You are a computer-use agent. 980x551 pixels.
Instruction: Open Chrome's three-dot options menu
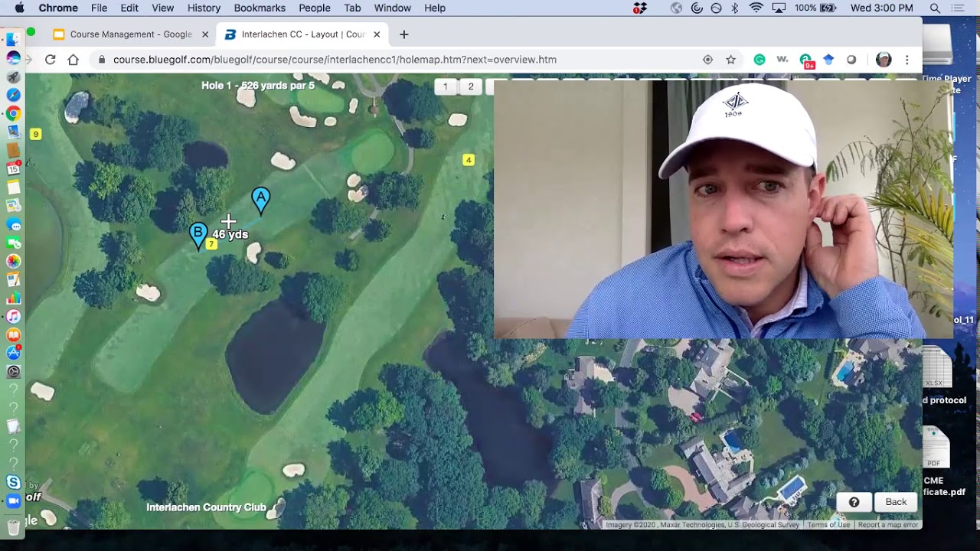coord(906,60)
